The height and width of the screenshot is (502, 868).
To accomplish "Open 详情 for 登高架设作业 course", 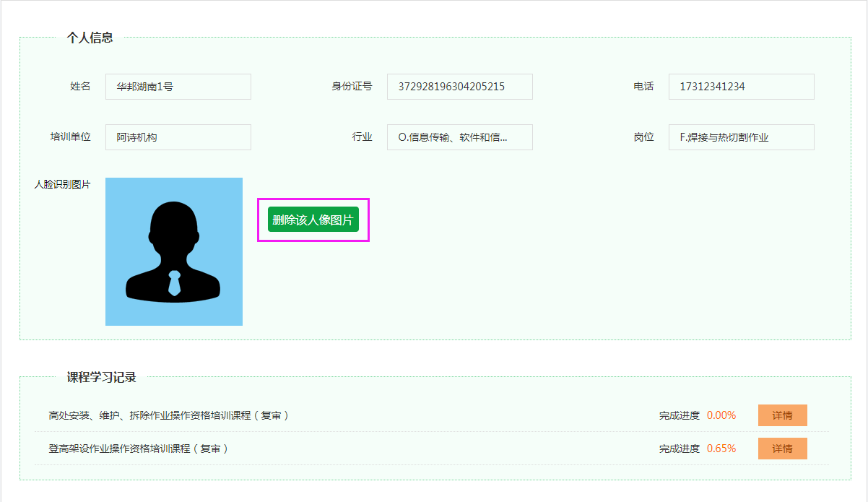I will click(783, 449).
